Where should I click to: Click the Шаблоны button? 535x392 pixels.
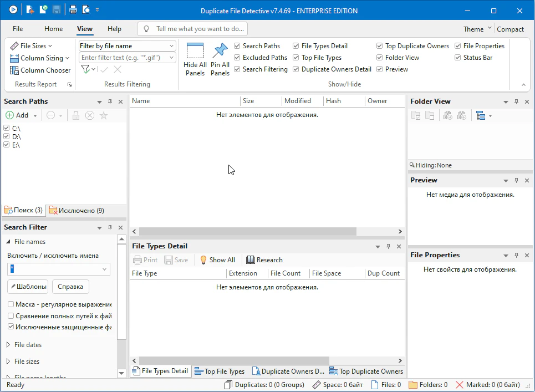28,287
